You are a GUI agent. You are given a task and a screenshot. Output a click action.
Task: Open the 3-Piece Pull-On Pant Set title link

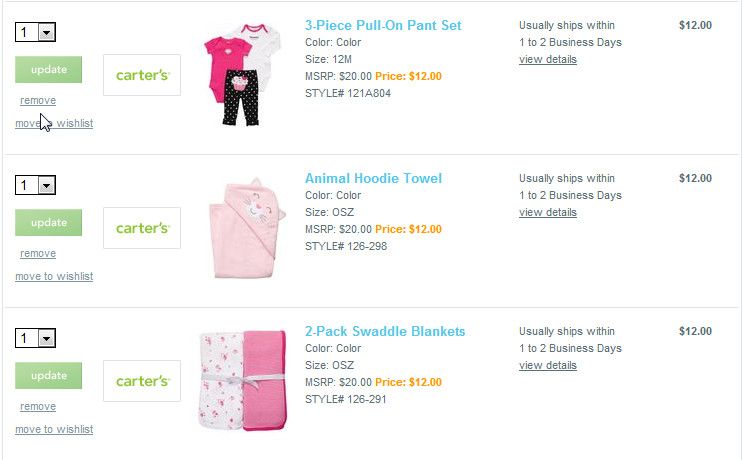(x=383, y=25)
